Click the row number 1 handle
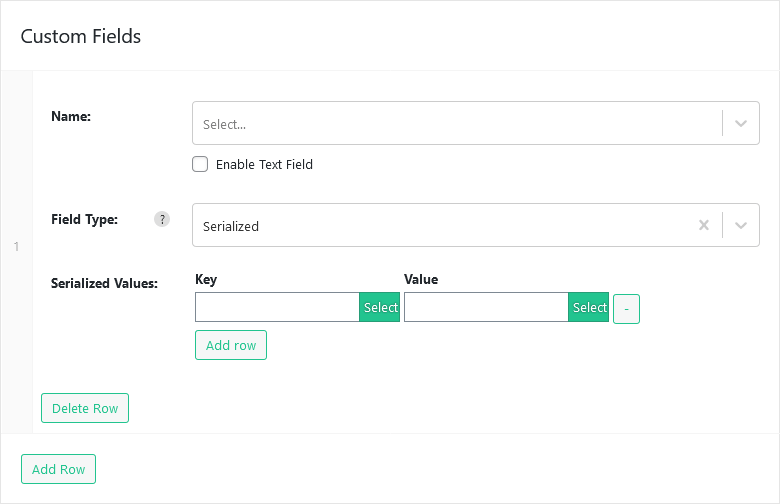The image size is (780, 504). tap(16, 246)
